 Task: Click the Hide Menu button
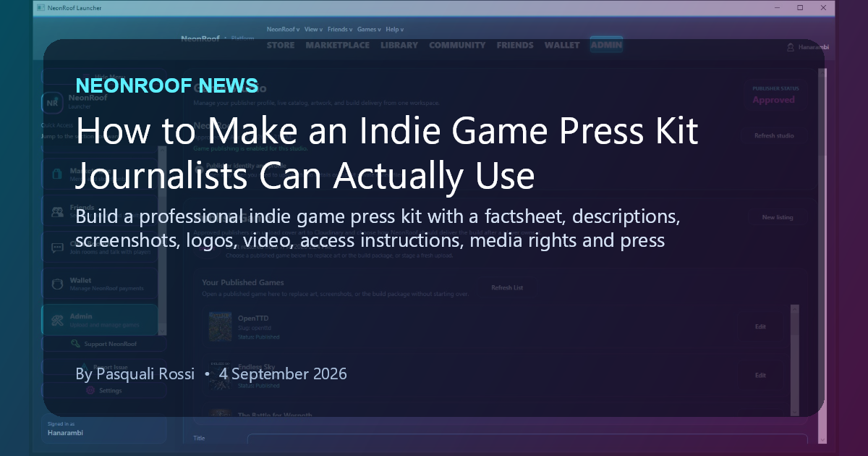[103, 77]
